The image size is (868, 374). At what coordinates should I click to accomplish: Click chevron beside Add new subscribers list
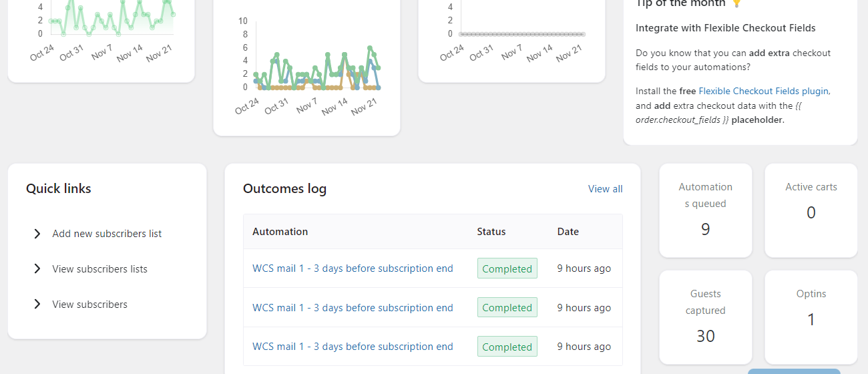(37, 234)
